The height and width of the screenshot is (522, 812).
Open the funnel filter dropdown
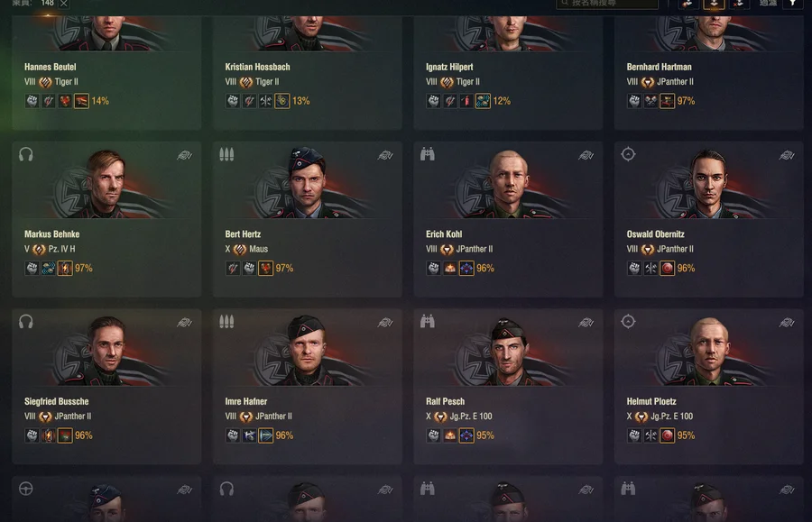pos(793,4)
